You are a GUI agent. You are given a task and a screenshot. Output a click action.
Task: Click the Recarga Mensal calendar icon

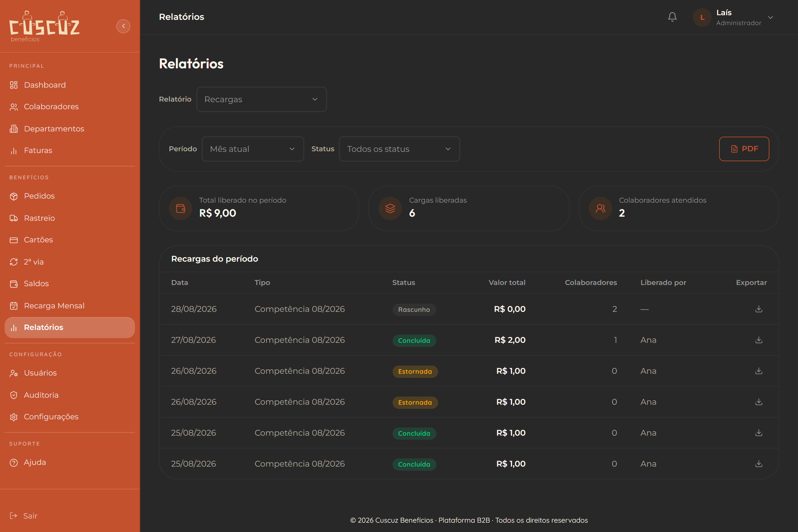[13, 306]
